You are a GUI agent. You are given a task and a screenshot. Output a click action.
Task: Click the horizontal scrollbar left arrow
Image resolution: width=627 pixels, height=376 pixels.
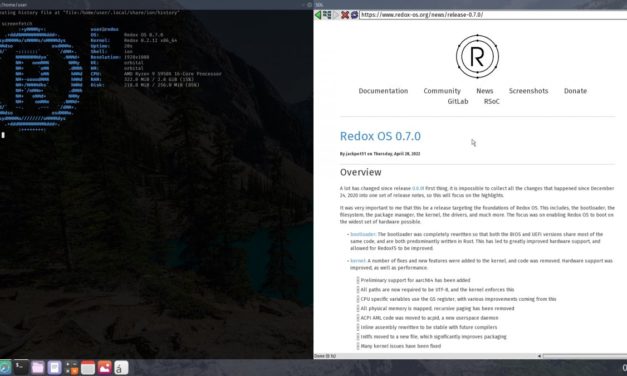click(x=539, y=356)
